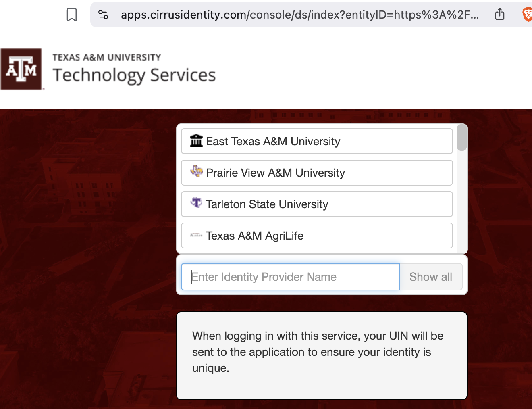Screen dimensions: 532x409
Task: Open the site permissions icon in the address bar
Action: (103, 14)
